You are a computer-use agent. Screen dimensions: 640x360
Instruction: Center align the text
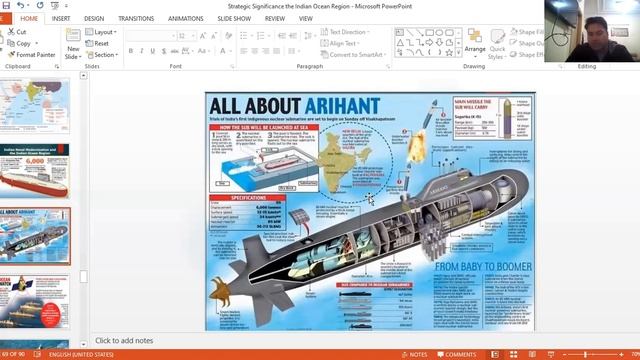[255, 51]
